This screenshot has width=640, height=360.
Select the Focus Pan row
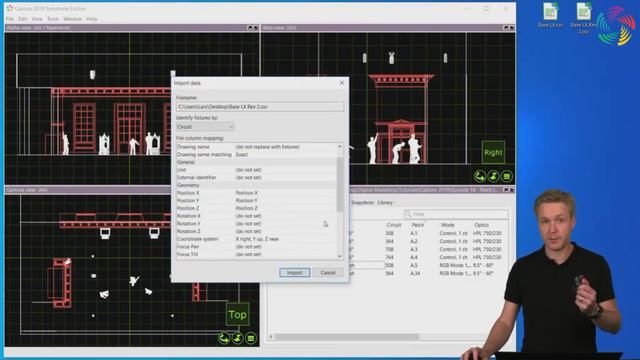coord(256,247)
